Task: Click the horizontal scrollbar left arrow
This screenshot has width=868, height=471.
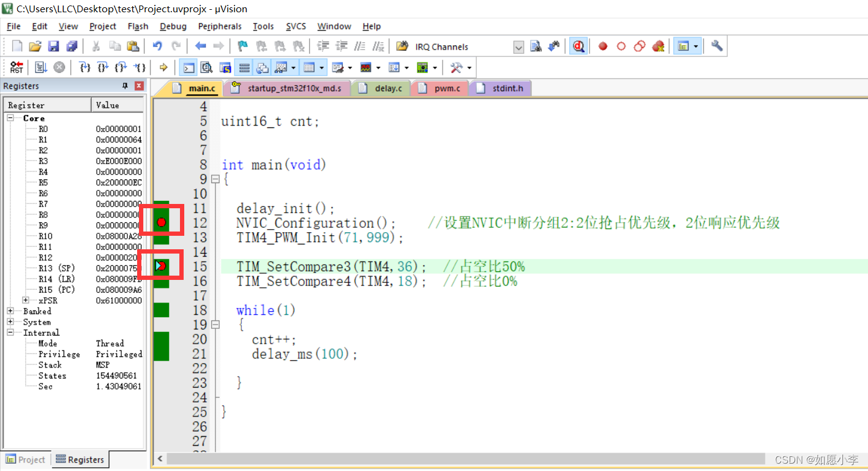Action: tap(160, 459)
